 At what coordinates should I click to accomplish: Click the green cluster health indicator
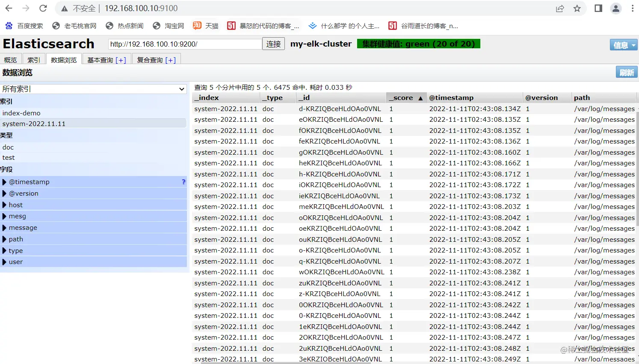click(418, 44)
